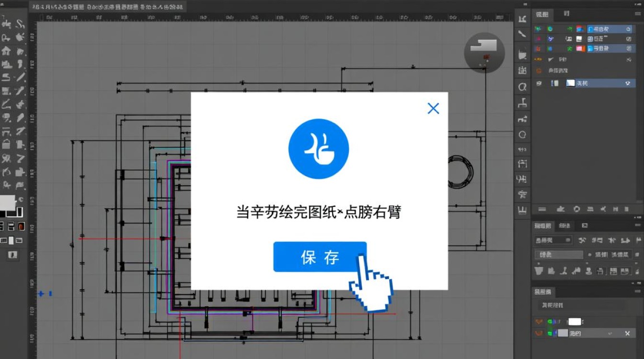Switch to the second tab in top right panel
This screenshot has height=359, width=644.
[567, 14]
